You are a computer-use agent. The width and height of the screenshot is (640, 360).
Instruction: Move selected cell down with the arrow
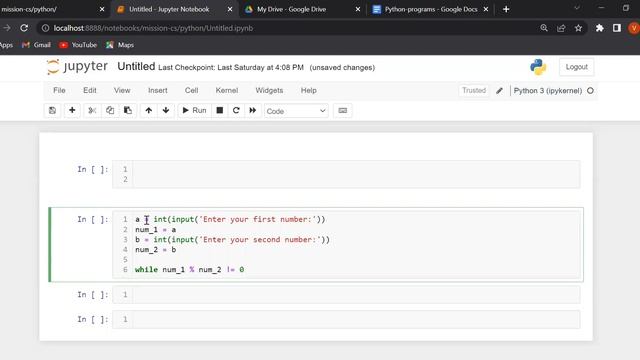(166, 111)
